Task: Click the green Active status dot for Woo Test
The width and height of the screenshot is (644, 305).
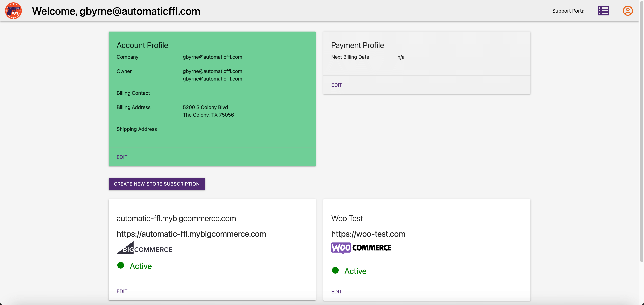Action: click(335, 270)
